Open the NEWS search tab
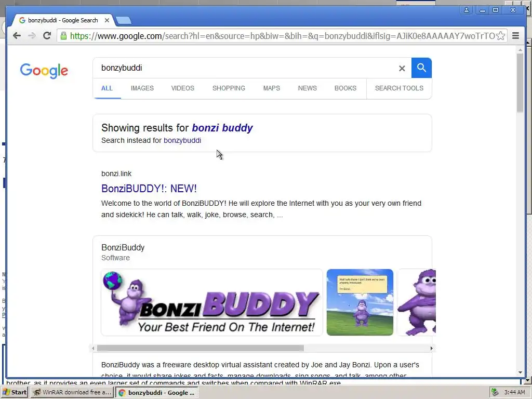Screen dimensions: 532x399 (308, 88)
